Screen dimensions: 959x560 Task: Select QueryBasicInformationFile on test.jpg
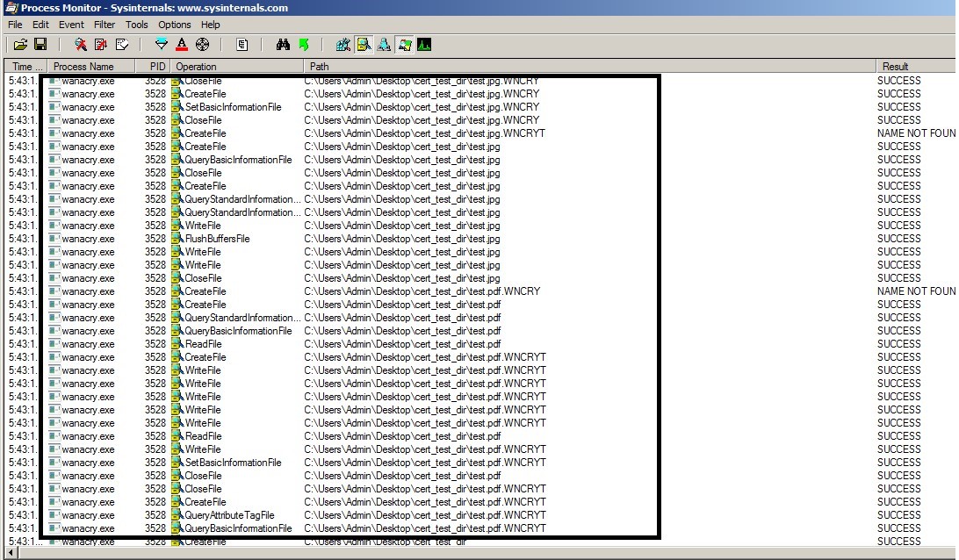click(239, 160)
